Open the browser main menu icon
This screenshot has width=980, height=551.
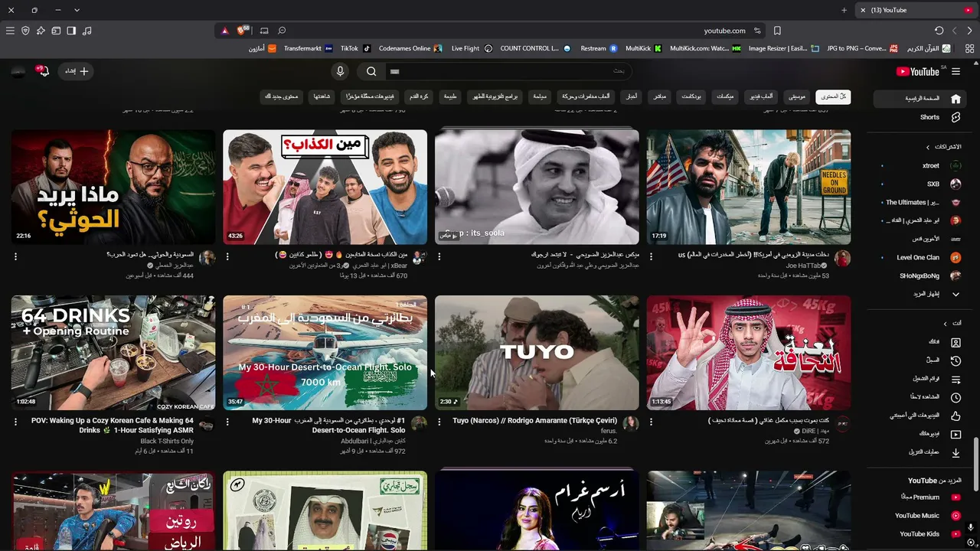click(10, 31)
